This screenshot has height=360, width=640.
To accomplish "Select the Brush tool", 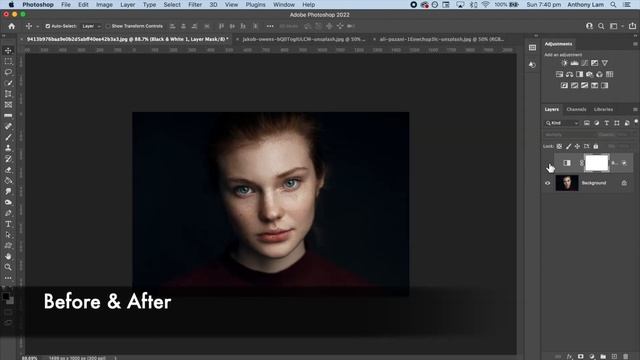I will pyautogui.click(x=8, y=137).
